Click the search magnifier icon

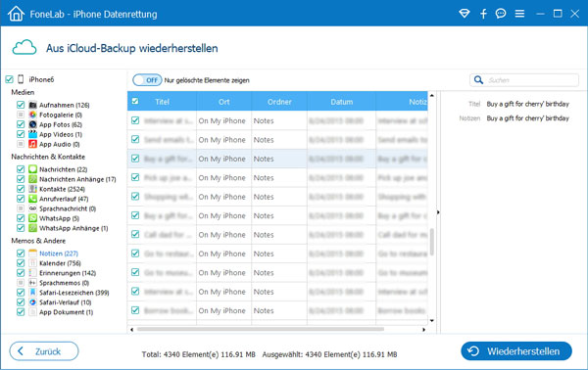478,79
